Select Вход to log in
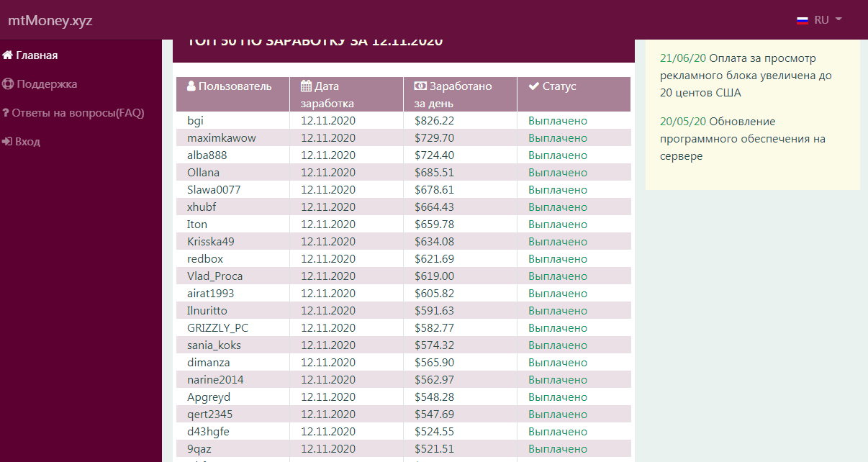The image size is (868, 462). tap(28, 142)
